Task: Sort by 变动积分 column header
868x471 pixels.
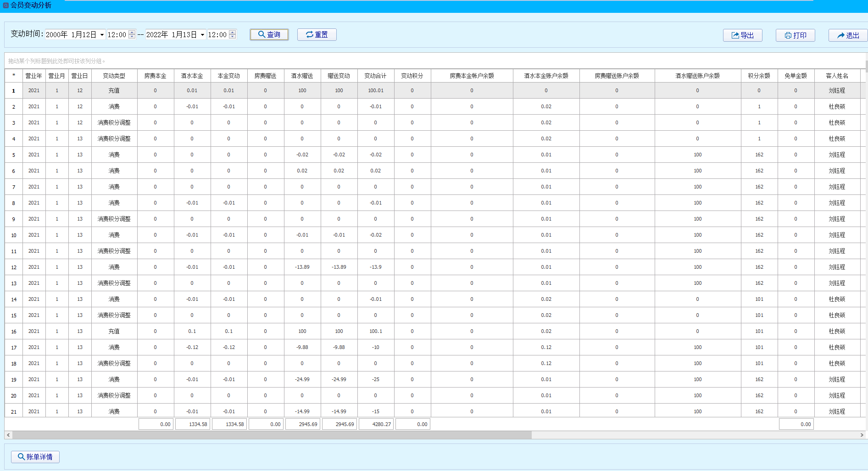Action: 412,76
